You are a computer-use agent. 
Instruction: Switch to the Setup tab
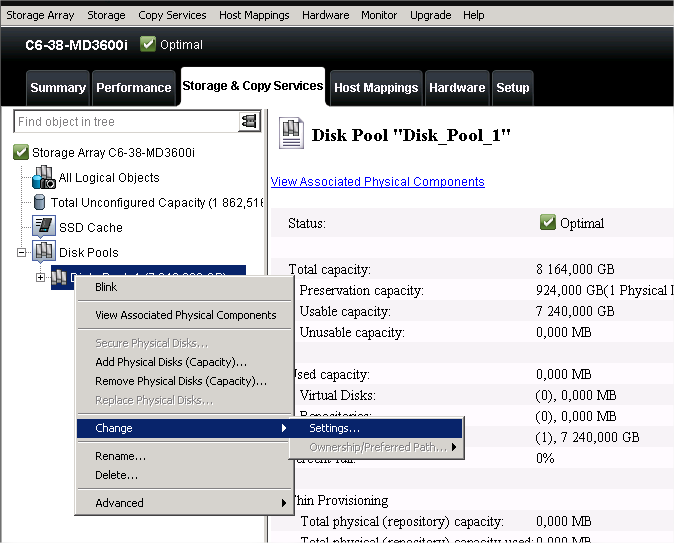pos(512,88)
